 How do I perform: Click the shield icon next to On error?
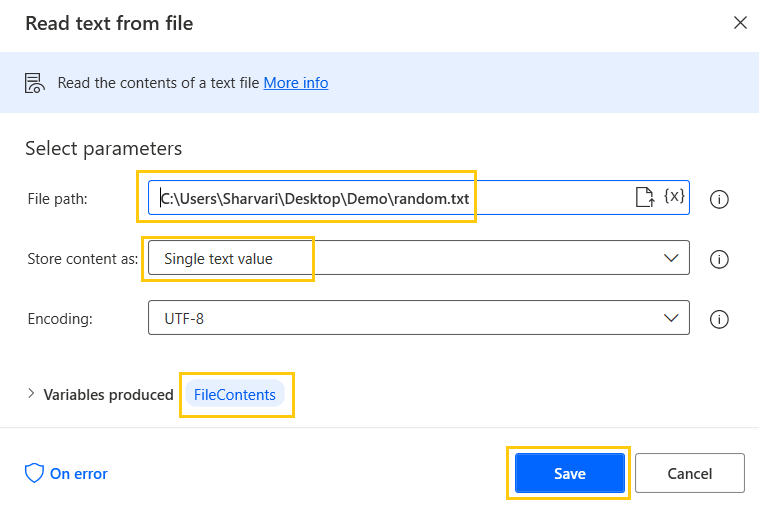click(x=34, y=473)
